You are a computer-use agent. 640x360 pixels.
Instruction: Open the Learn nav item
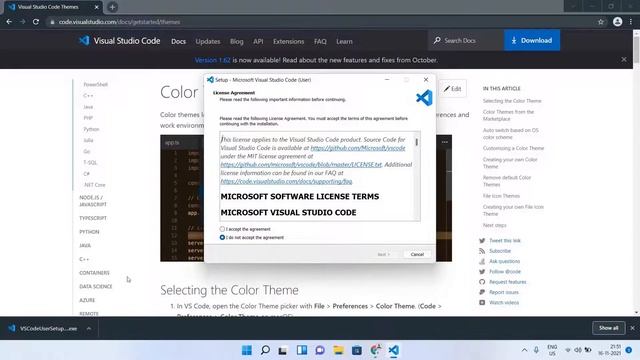[x=344, y=41]
